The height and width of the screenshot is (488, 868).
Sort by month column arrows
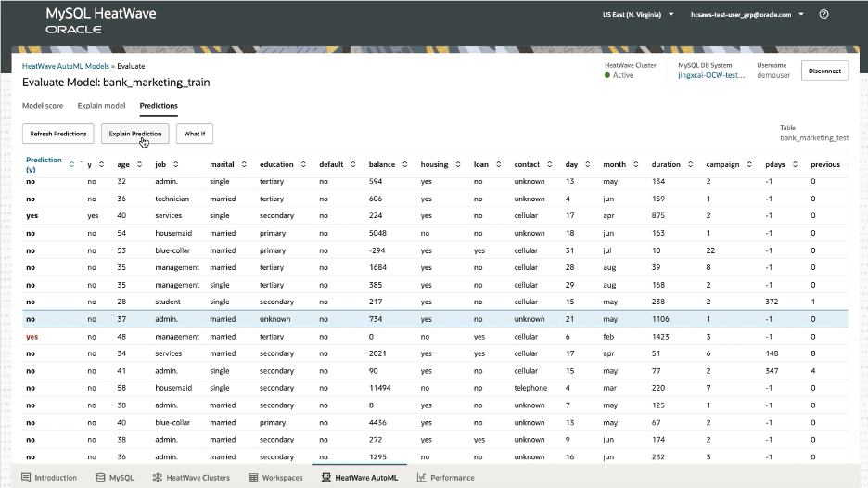[x=636, y=164]
